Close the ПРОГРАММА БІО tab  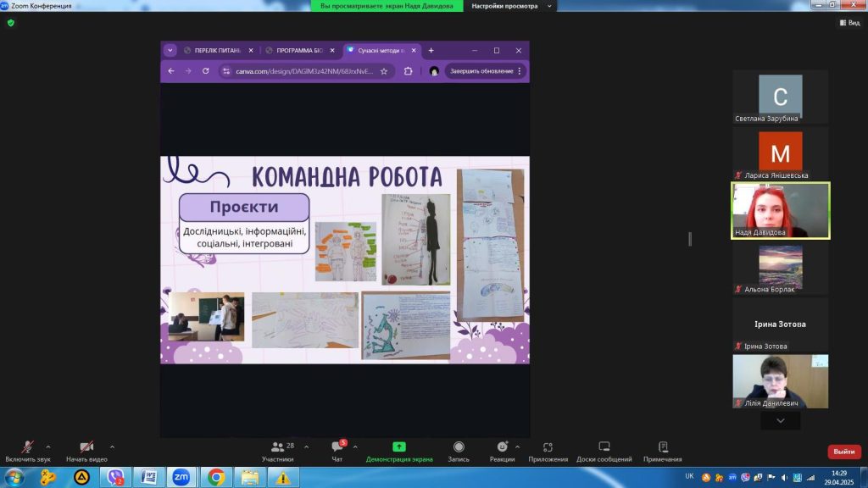click(x=332, y=50)
